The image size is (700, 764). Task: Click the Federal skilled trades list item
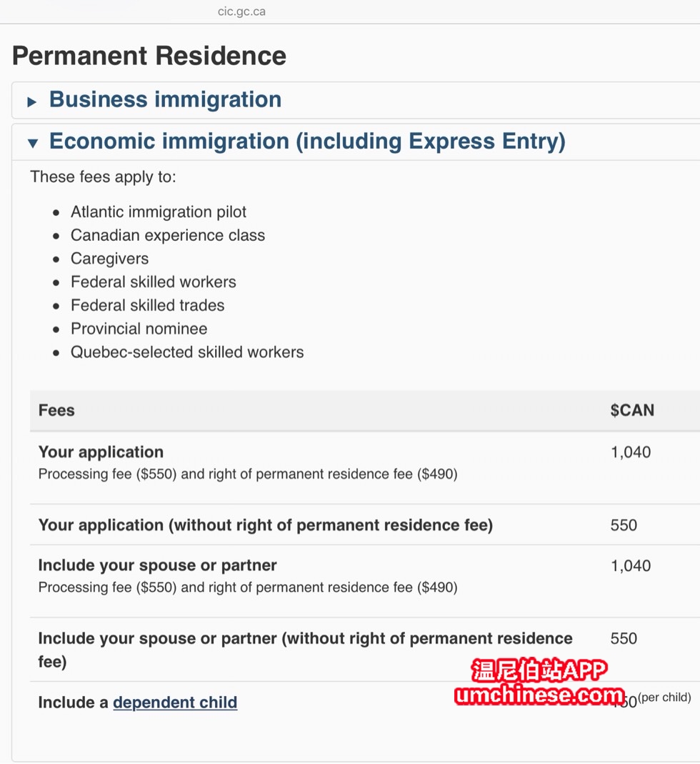(x=147, y=305)
